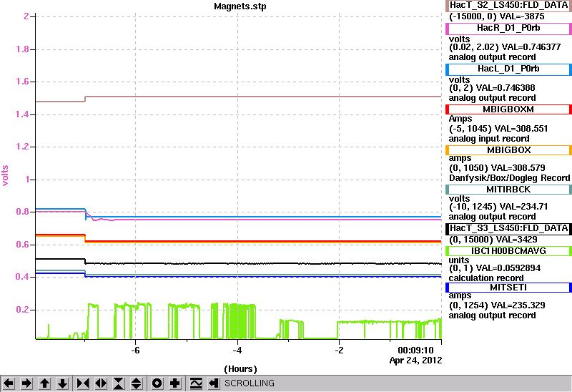Select the green IBC1H00BCMAVG curve legend
This screenshot has width=572, height=392.
(508, 251)
